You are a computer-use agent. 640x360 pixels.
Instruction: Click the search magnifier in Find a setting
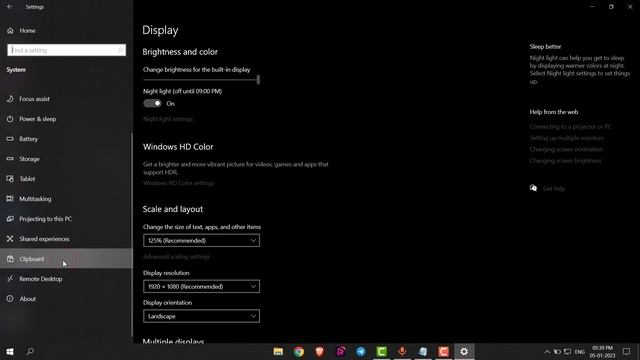coord(120,50)
